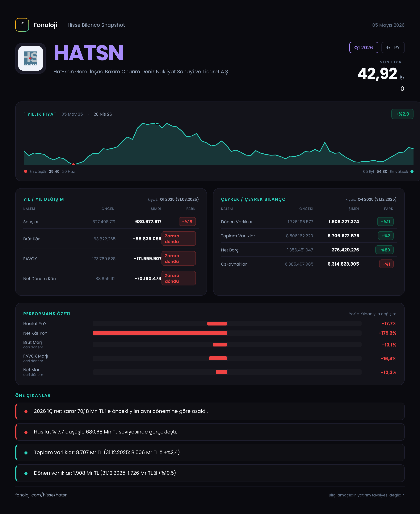
Task: Click the FAVÖK value -111.559.907
Action: tap(148, 259)
